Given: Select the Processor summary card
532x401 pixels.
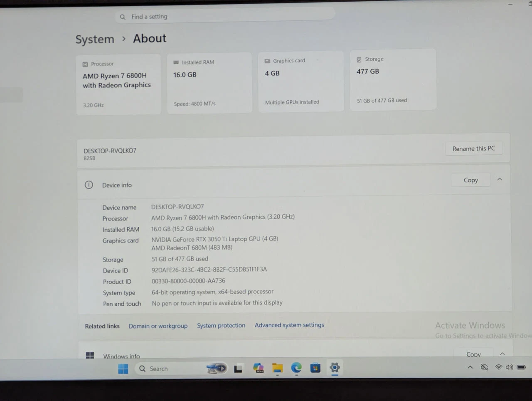Looking at the screenshot, I should [118, 84].
